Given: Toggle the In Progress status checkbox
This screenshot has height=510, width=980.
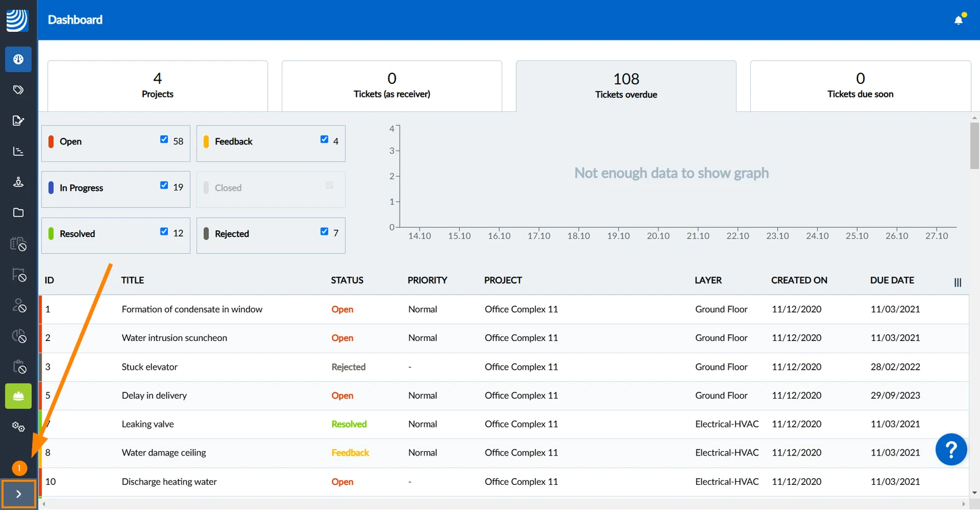Looking at the screenshot, I should (164, 186).
